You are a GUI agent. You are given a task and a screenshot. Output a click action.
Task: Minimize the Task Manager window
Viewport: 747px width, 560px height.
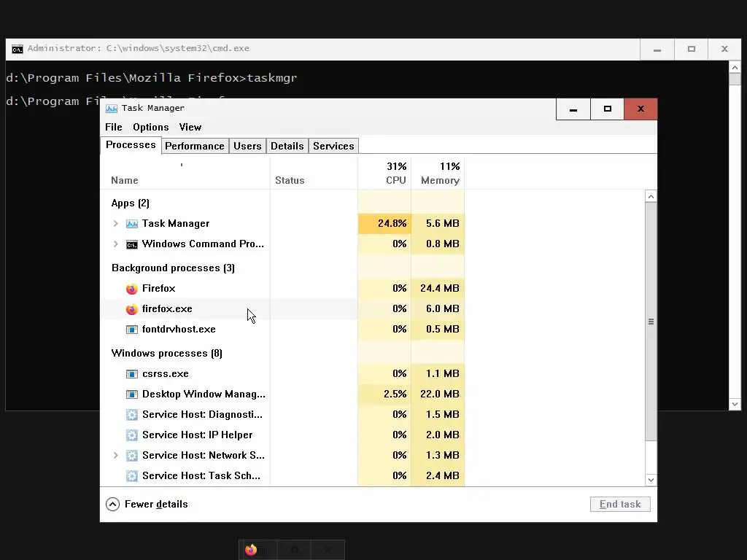(573, 109)
